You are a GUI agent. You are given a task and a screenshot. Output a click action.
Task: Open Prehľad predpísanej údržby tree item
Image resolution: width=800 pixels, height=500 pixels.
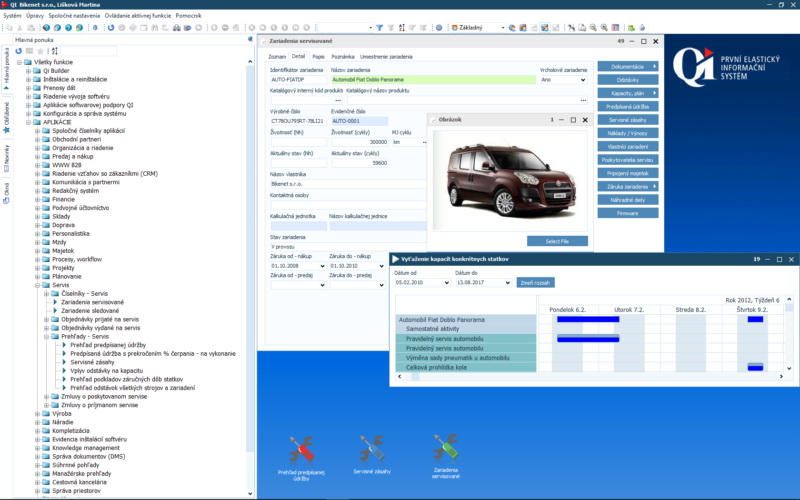(108, 345)
